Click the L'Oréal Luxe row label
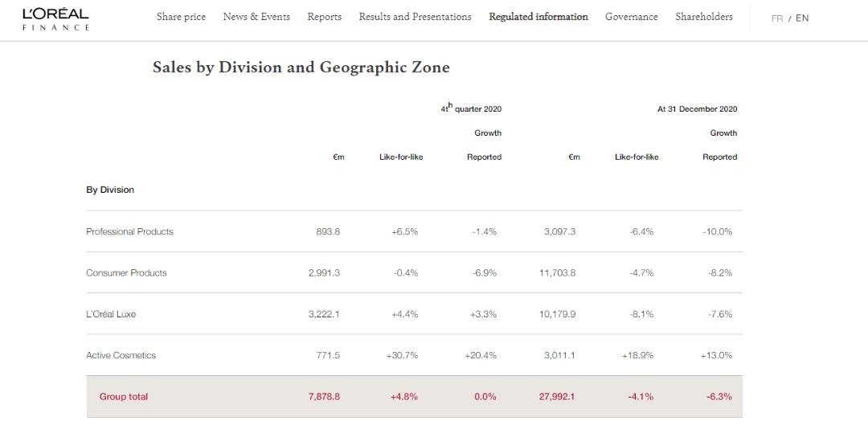This screenshot has height=425, width=868. coord(111,314)
